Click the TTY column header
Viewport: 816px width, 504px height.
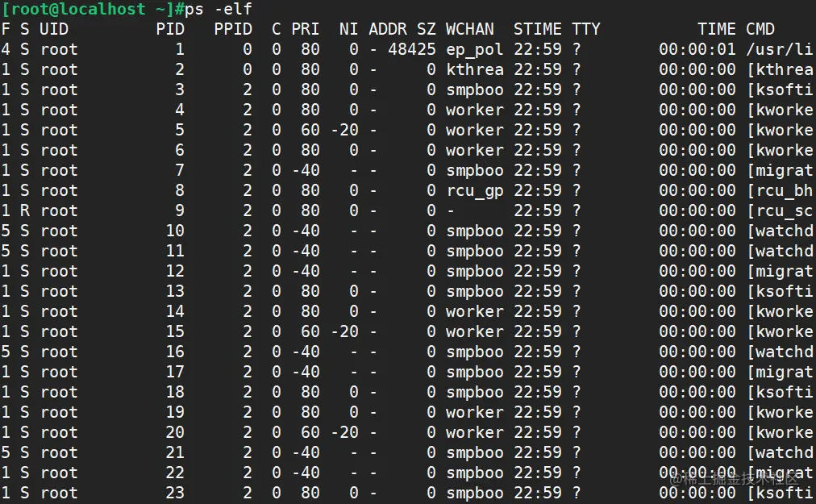pyautogui.click(x=586, y=29)
